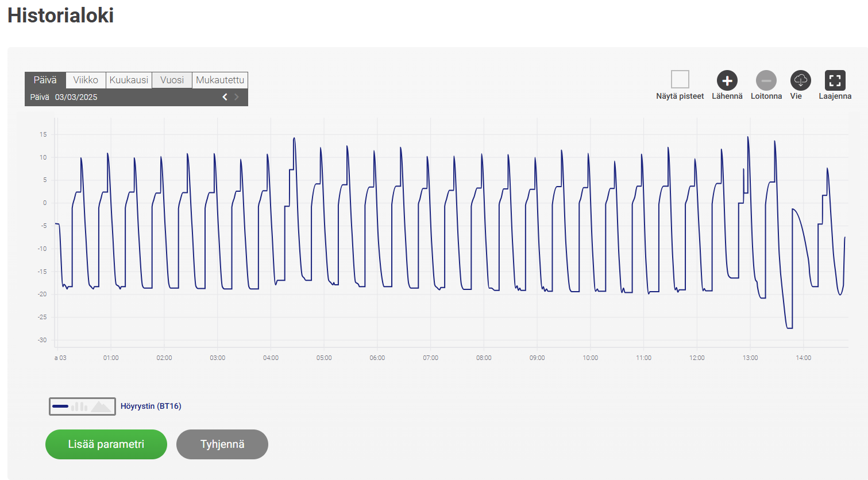Switch to the Päivä tab
868x480 pixels.
(45, 80)
